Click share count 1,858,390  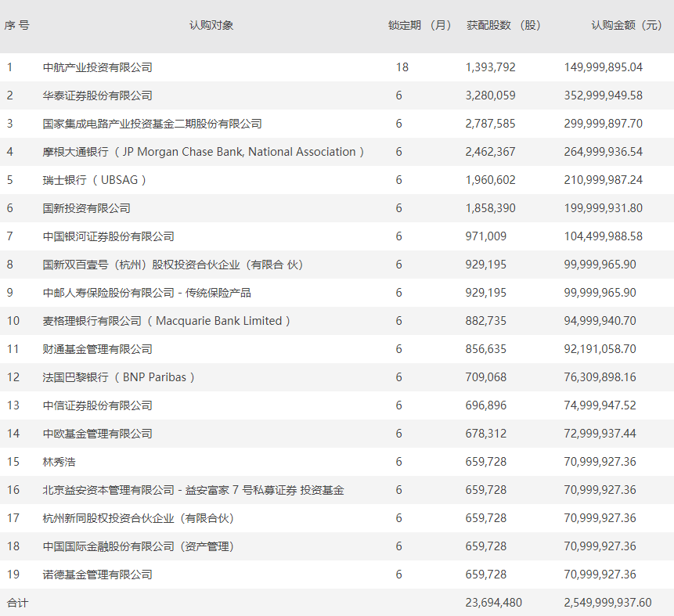(491, 208)
